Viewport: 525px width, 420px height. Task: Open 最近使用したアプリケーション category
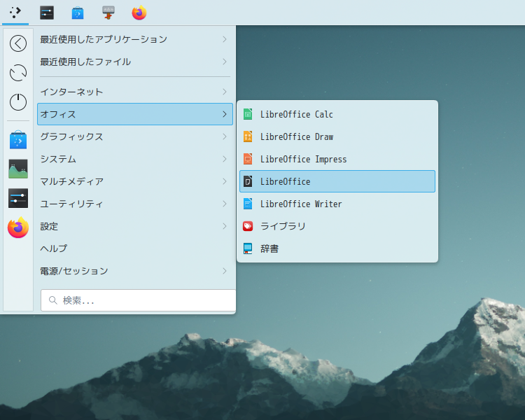coord(135,39)
